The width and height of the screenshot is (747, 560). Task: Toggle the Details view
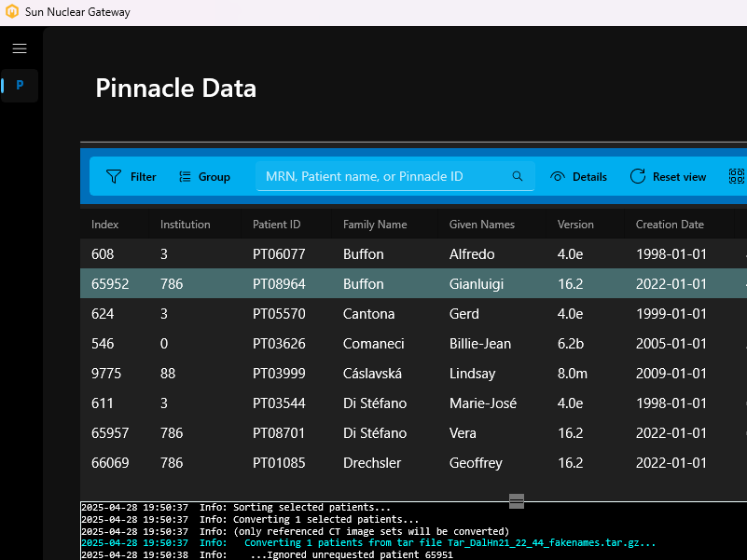click(578, 177)
